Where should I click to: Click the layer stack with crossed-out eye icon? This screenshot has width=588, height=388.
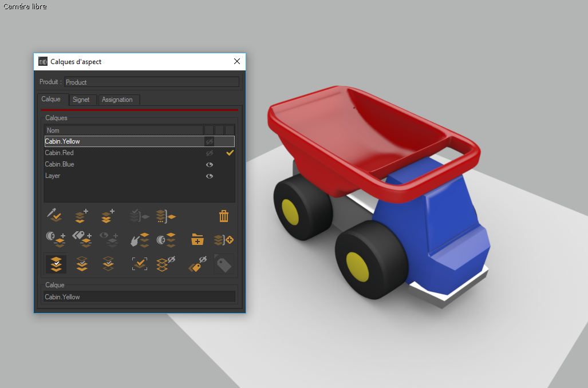click(x=165, y=263)
